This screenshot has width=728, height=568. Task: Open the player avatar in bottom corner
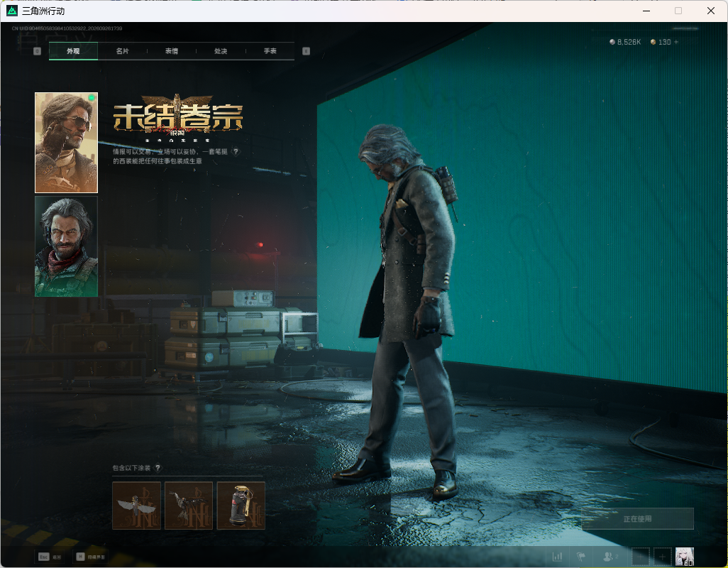pyautogui.click(x=685, y=557)
